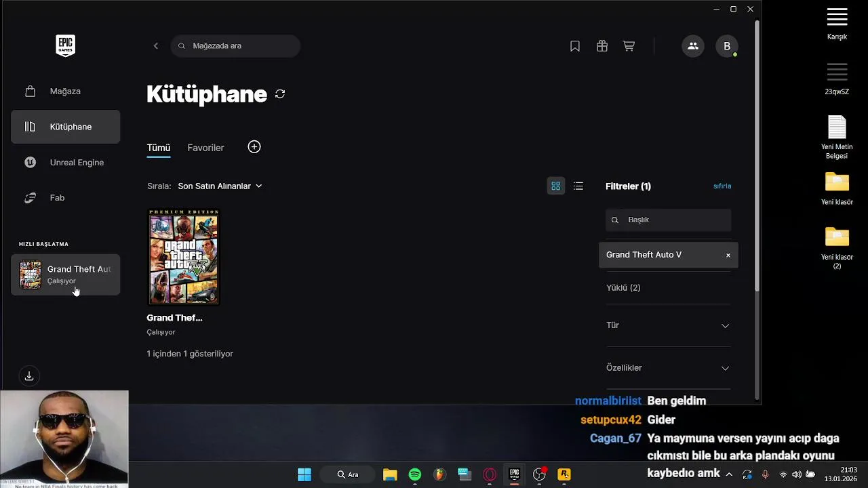The image size is (868, 488).
Task: Open the Son Satın Alınanlar sort dropdown
Action: [220, 186]
